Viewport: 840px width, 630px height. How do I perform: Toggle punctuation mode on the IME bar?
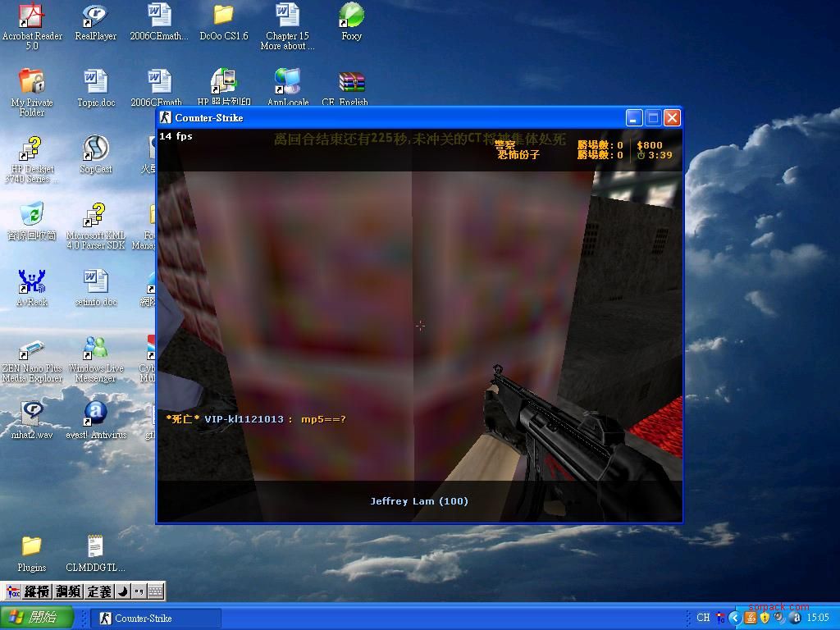(x=139, y=591)
